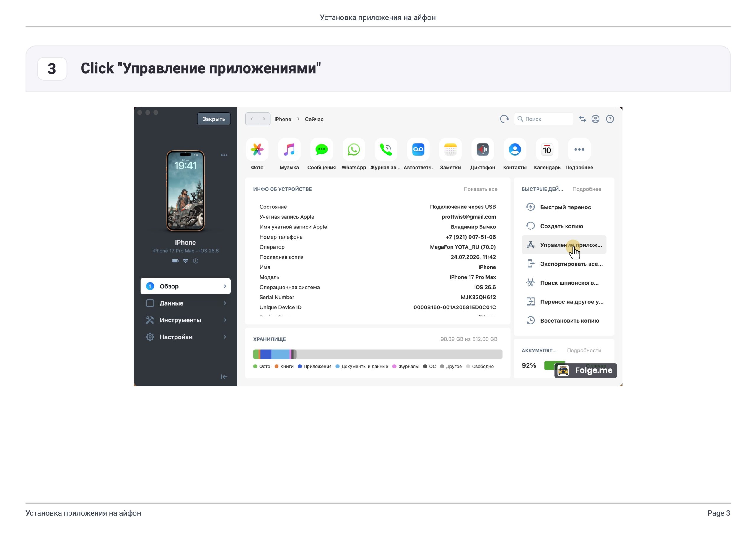
Task: Open the Музыка app icon
Action: tap(289, 150)
